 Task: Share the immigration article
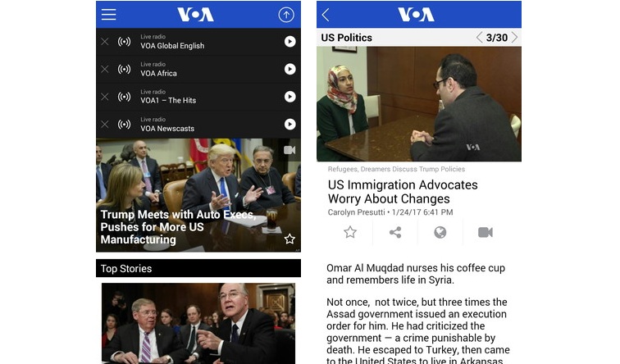coord(395,232)
